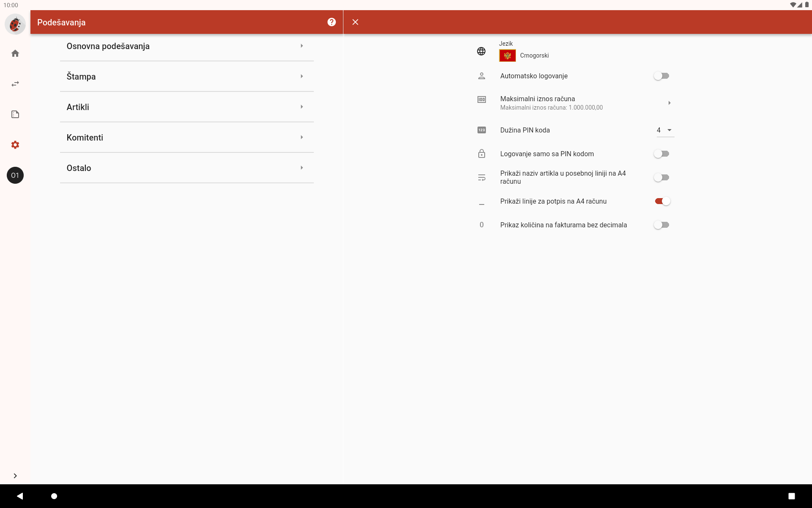This screenshot has height=508, width=812.
Task: Click the dash icon for linije za potpis
Action: 482,204
